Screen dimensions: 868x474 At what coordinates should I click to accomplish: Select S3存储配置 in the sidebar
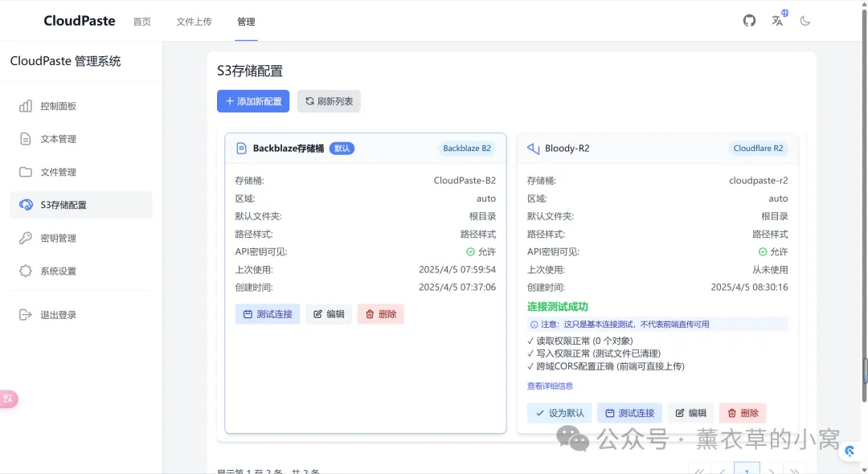[x=81, y=205]
